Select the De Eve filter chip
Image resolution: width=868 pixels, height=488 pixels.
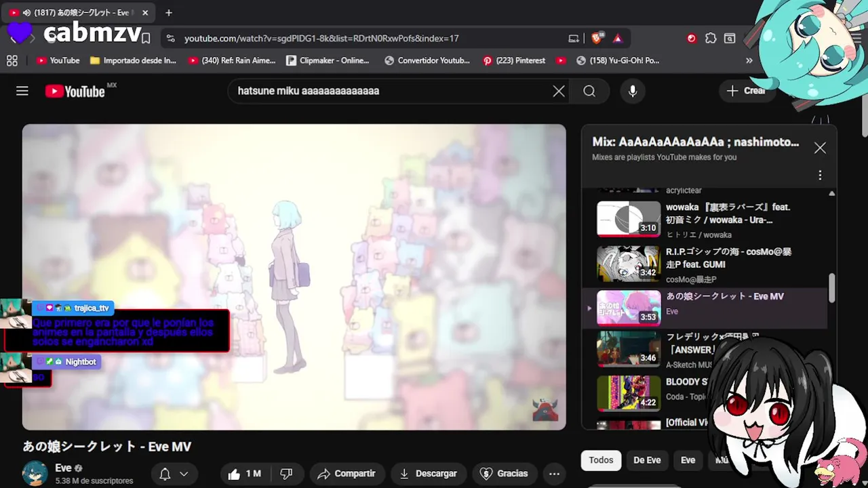pos(647,460)
